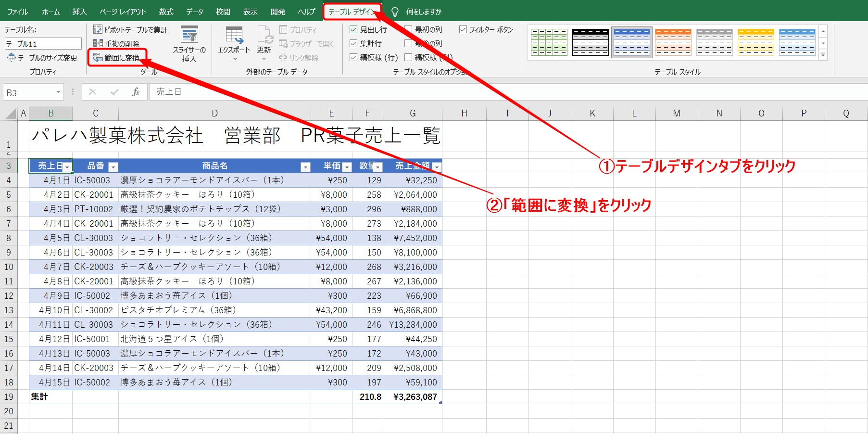Switch to the Insert (挿入) tab

pos(79,12)
